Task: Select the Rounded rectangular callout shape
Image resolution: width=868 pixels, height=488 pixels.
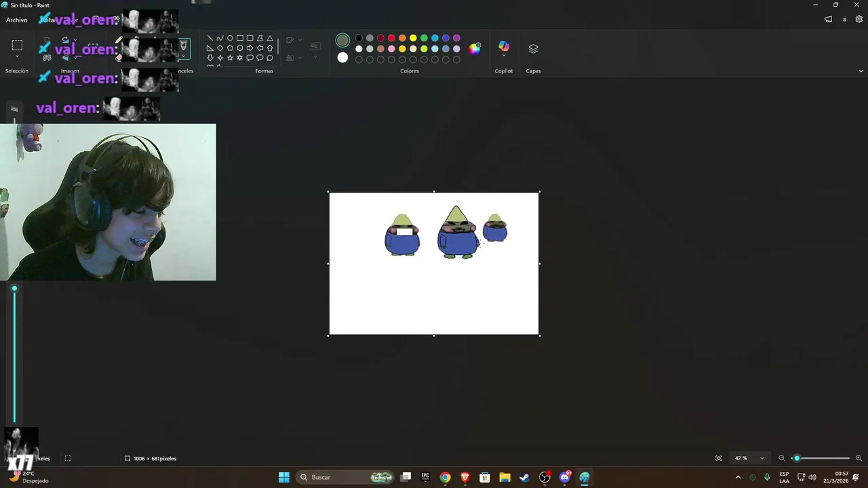Action: point(250,58)
